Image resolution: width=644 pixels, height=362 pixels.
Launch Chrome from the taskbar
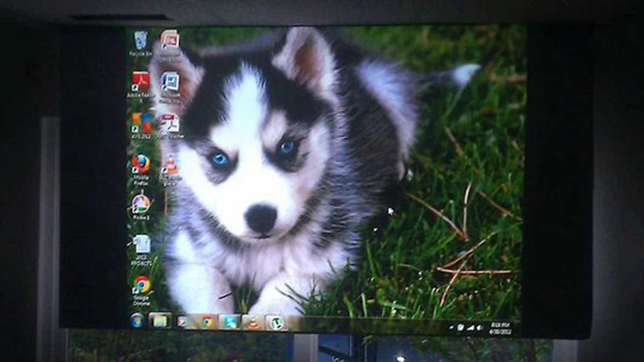pos(207,322)
